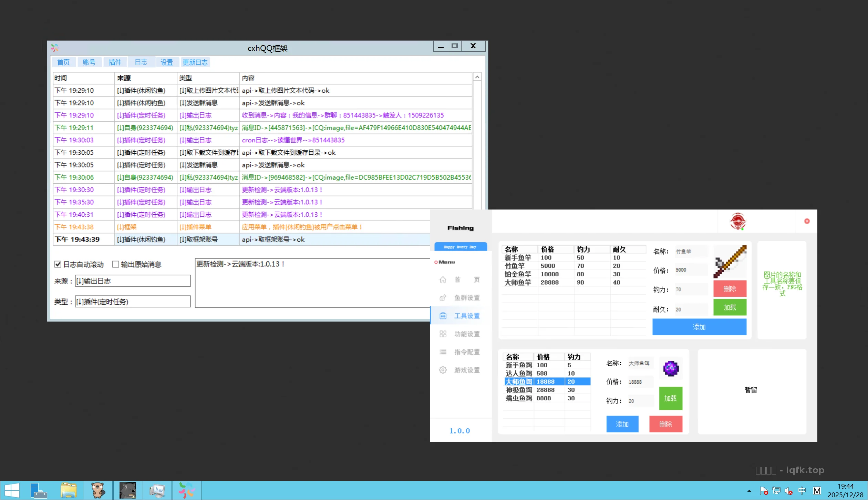This screenshot has width=868, height=500.
Task: Click the log panel scrollbar up arrow
Action: pos(477,76)
